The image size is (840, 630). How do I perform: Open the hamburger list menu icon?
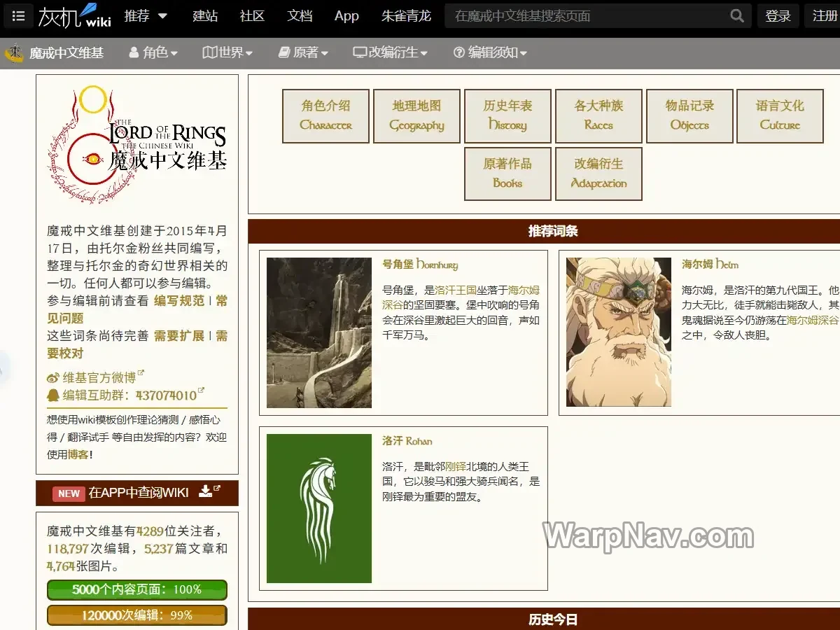coord(18,15)
